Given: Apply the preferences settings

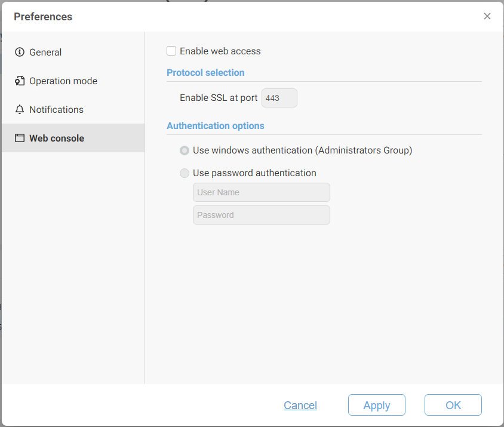Looking at the screenshot, I should [x=377, y=405].
